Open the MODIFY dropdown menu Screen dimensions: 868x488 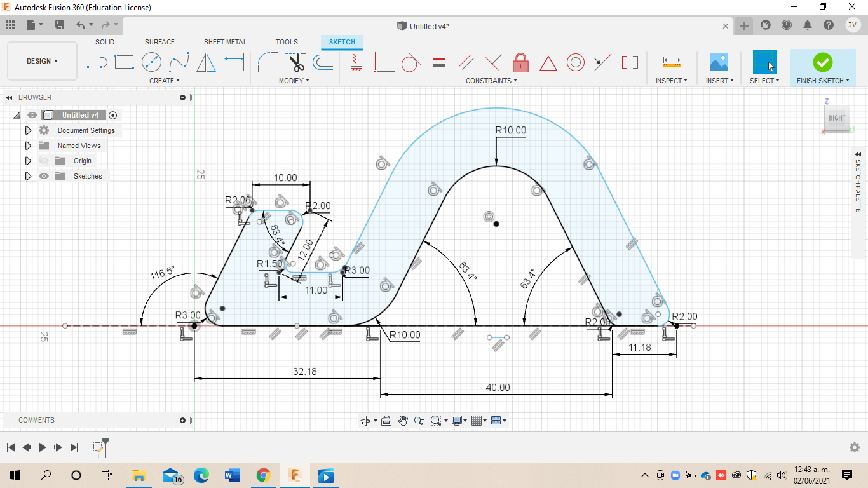coord(294,81)
